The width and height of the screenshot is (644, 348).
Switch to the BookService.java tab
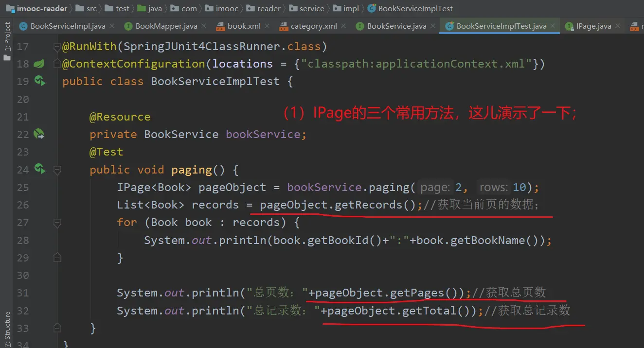coord(396,26)
